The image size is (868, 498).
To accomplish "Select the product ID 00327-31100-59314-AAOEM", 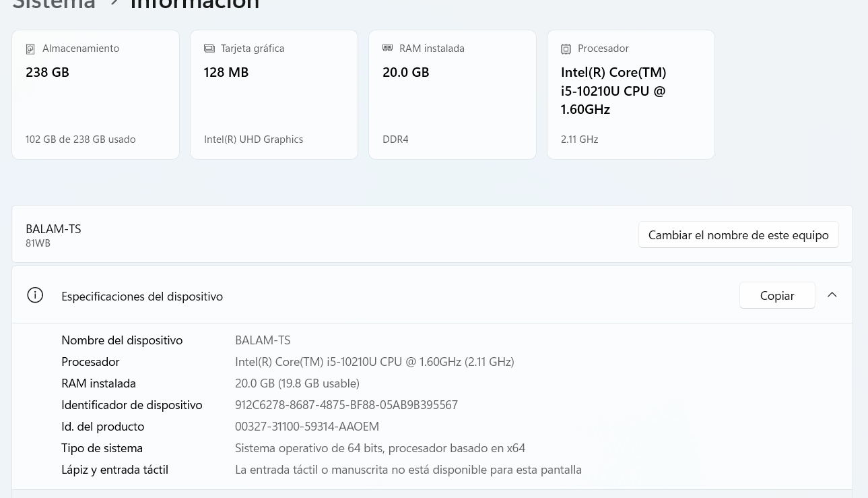I will [307, 427].
